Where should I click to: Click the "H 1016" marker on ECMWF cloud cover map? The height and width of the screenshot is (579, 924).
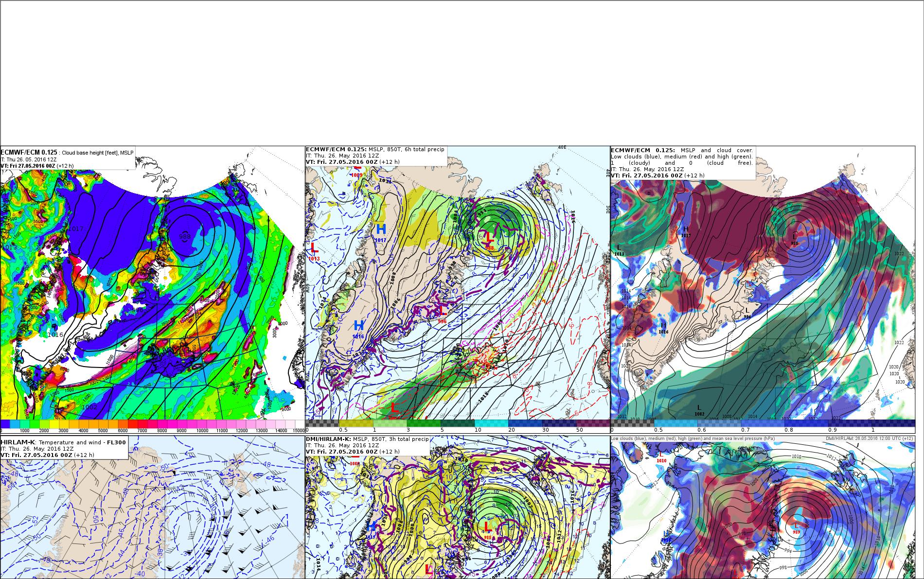(x=663, y=328)
